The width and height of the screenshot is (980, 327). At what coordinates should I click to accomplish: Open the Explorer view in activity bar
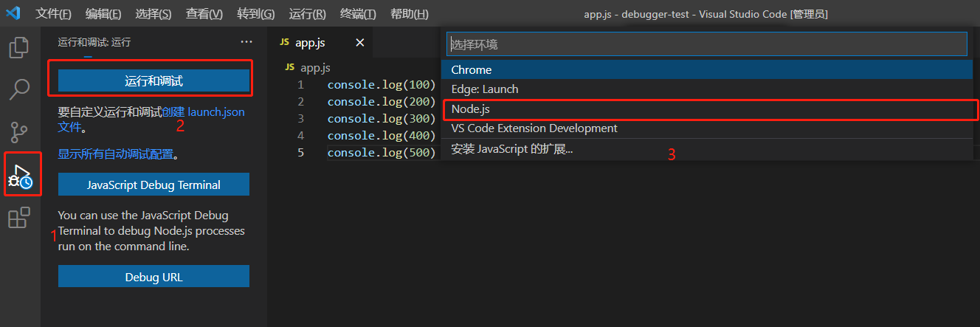(19, 48)
